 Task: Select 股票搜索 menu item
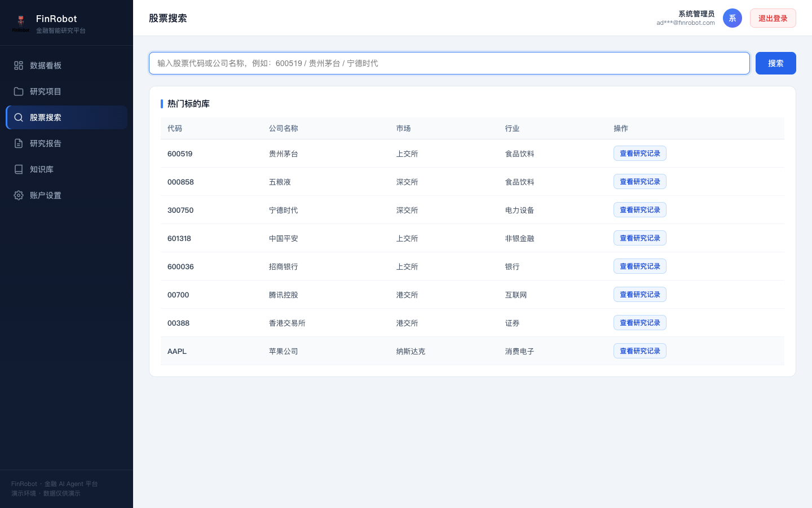click(x=67, y=117)
